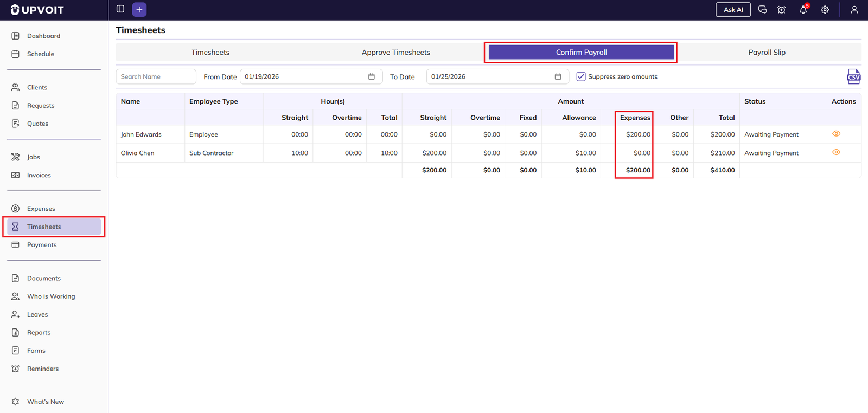The image size is (868, 413).
Task: Open Invoices from the sidebar
Action: point(39,175)
